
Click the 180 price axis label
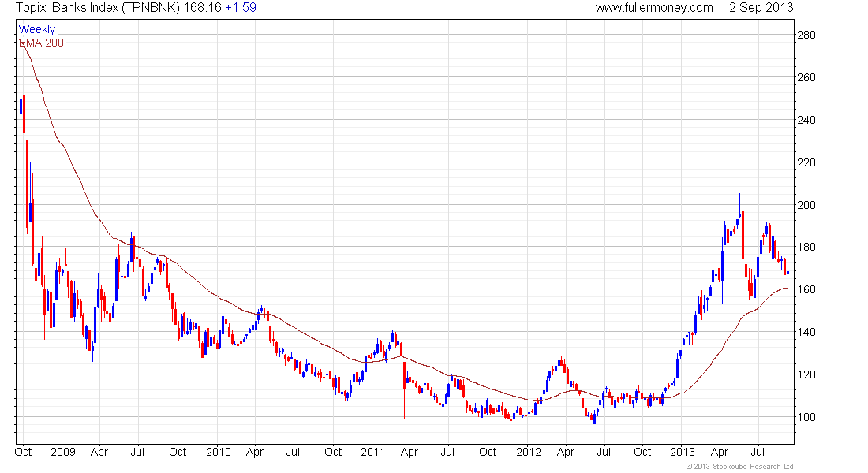pyautogui.click(x=806, y=248)
